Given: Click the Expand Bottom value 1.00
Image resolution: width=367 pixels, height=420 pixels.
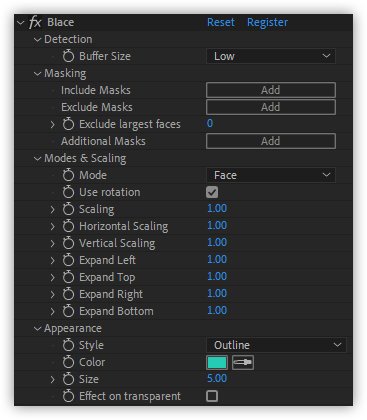Looking at the screenshot, I should (x=217, y=310).
